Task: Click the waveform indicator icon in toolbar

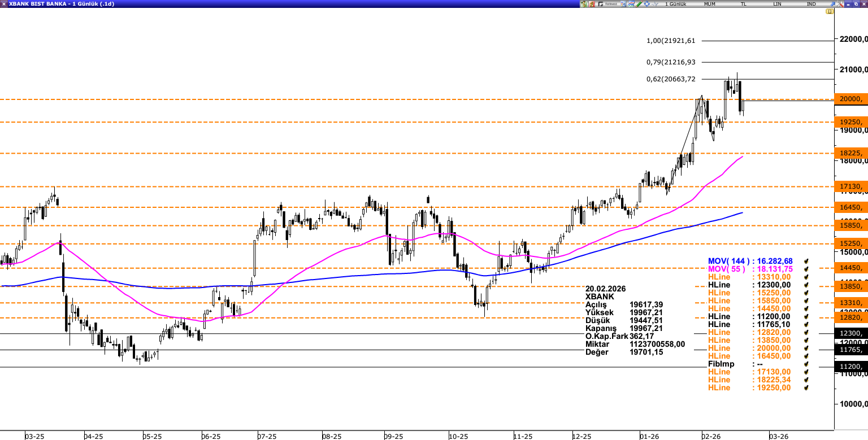Action: click(x=655, y=4)
